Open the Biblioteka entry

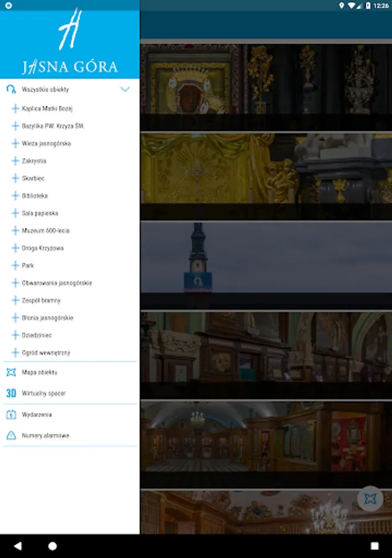35,196
